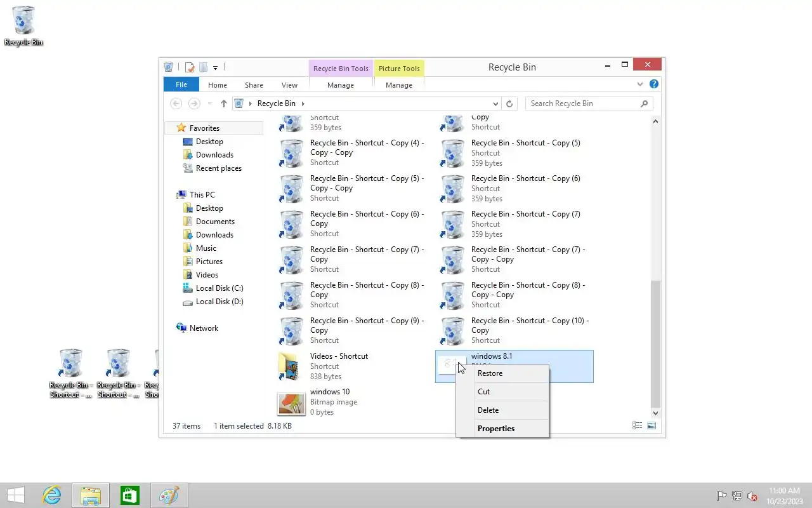
Task: Click the Back navigation arrow
Action: click(x=176, y=104)
